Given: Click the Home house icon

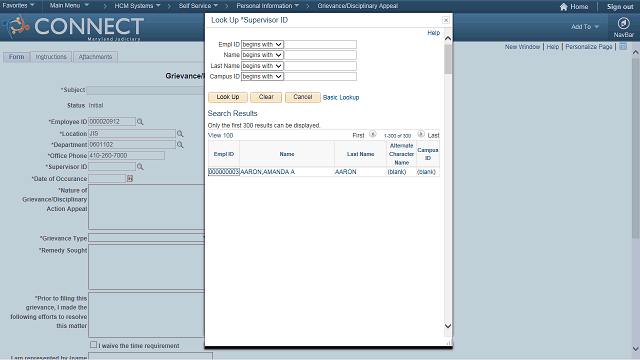Looking at the screenshot, I should pos(564,7).
